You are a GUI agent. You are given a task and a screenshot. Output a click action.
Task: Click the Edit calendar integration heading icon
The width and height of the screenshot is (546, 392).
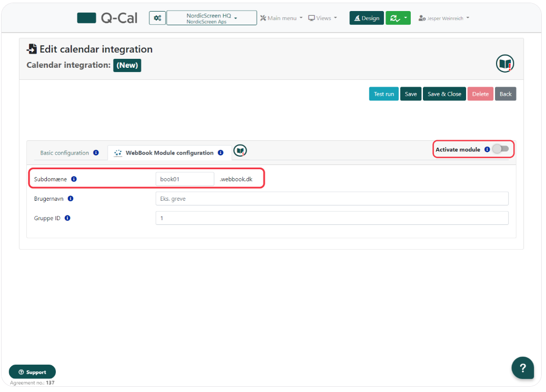click(x=32, y=49)
